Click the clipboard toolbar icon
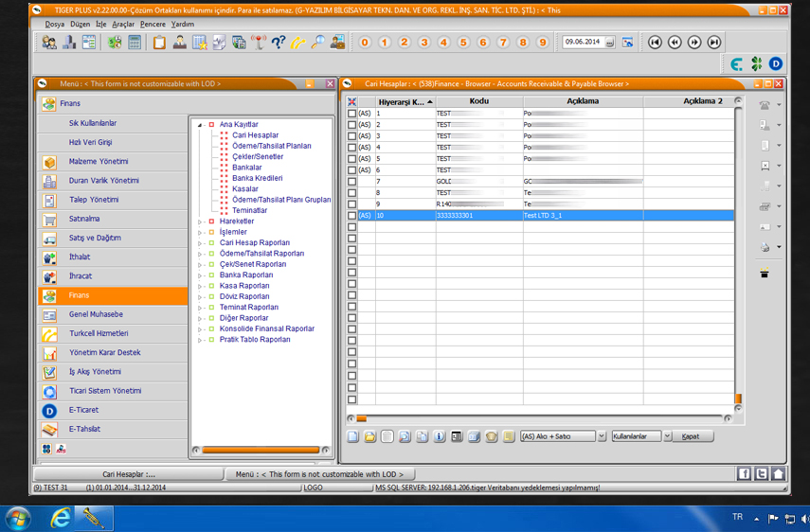 159,43
